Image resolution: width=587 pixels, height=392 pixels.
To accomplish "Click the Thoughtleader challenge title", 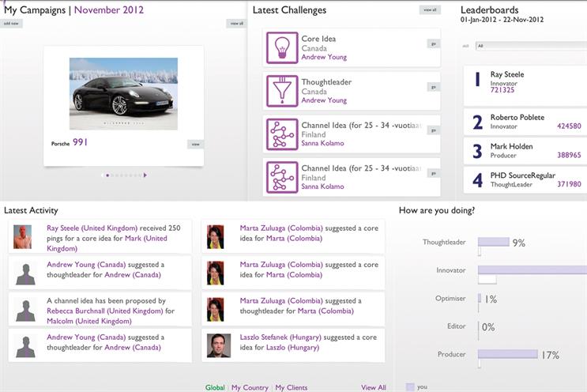I will point(326,81).
